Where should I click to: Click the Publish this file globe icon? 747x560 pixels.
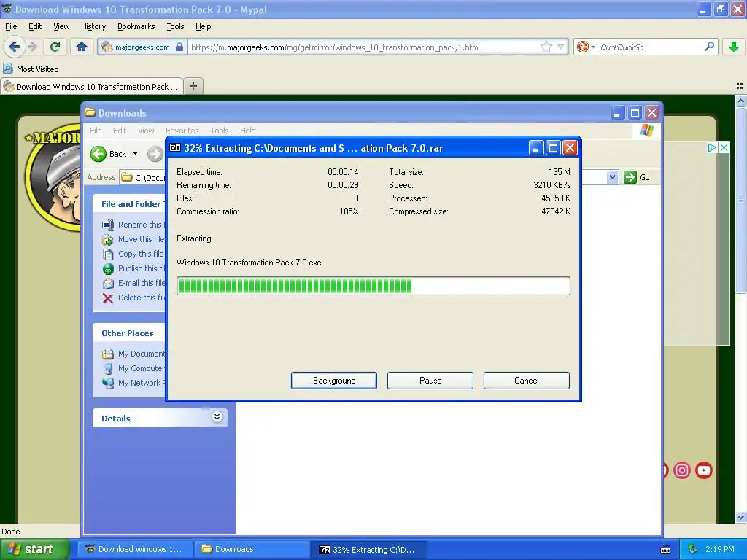coord(108,268)
